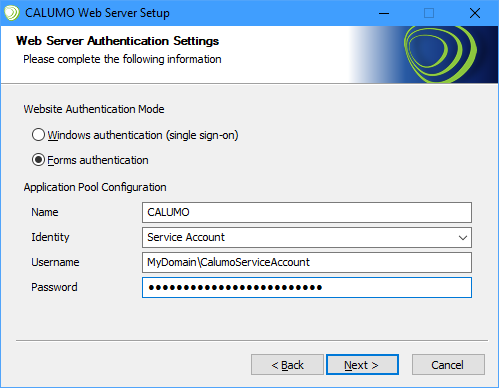Focus the Password input field
499x388 pixels.
[307, 287]
